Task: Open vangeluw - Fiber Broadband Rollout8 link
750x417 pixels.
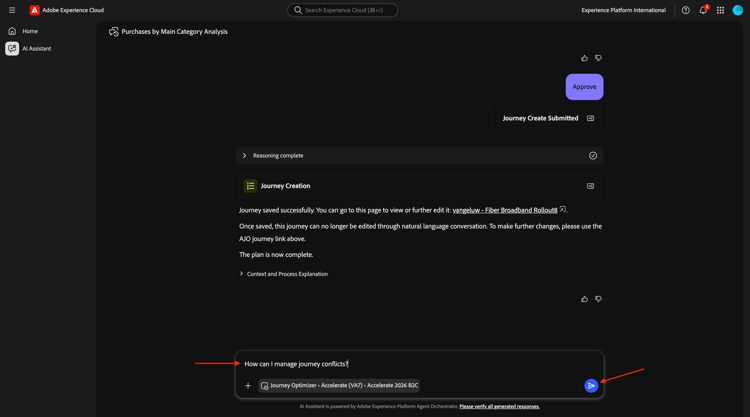Action: (505, 210)
